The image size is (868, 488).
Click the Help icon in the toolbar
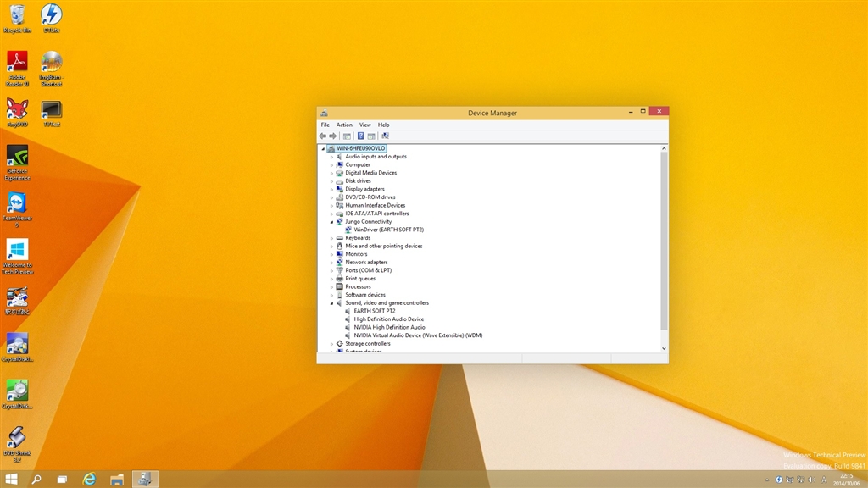click(360, 136)
